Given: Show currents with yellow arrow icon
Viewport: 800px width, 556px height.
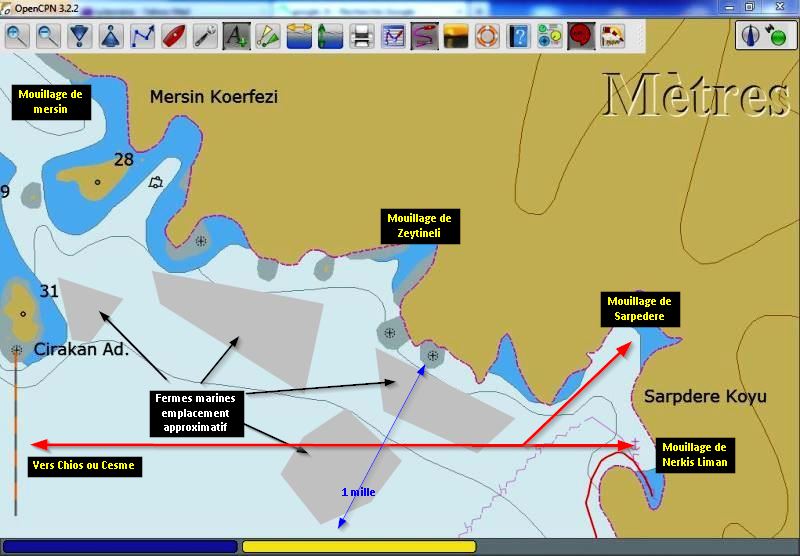Looking at the screenshot, I should coord(299,37).
